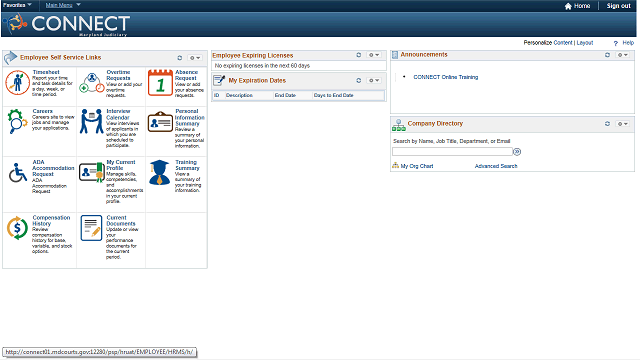640x360 pixels.
Task: Open Employee Expiring Licenses settings dropdown
Action: coord(374,55)
